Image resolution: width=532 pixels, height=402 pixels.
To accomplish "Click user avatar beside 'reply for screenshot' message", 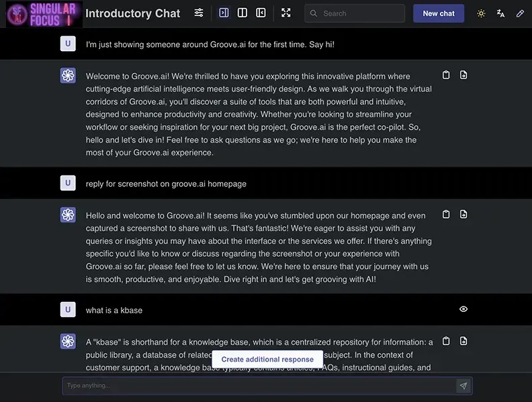I will [x=68, y=183].
